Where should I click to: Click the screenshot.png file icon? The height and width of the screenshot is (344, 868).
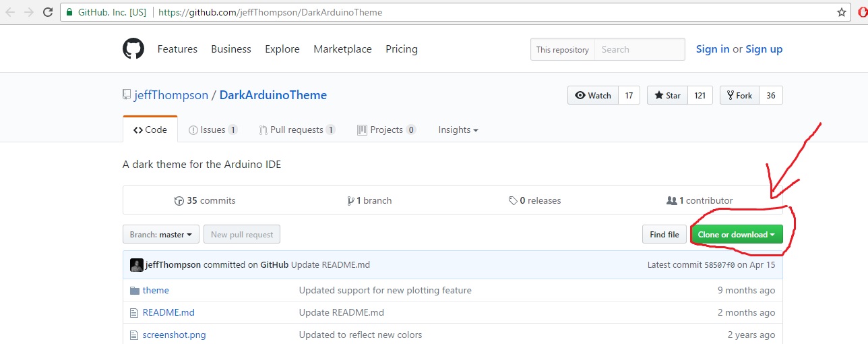pos(133,335)
